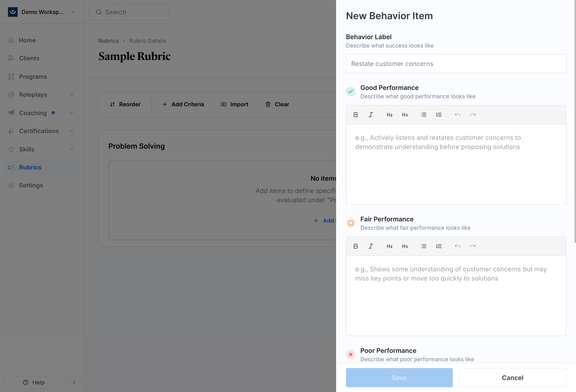Toggle bold in Fair Performance editor
Image resolution: width=576 pixels, height=392 pixels.
[x=355, y=246]
